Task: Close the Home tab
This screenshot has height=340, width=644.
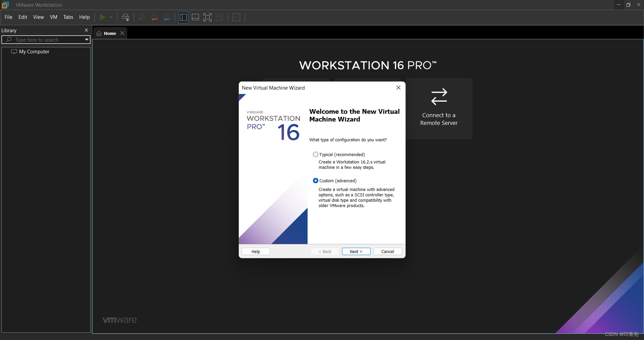Action: (x=122, y=33)
